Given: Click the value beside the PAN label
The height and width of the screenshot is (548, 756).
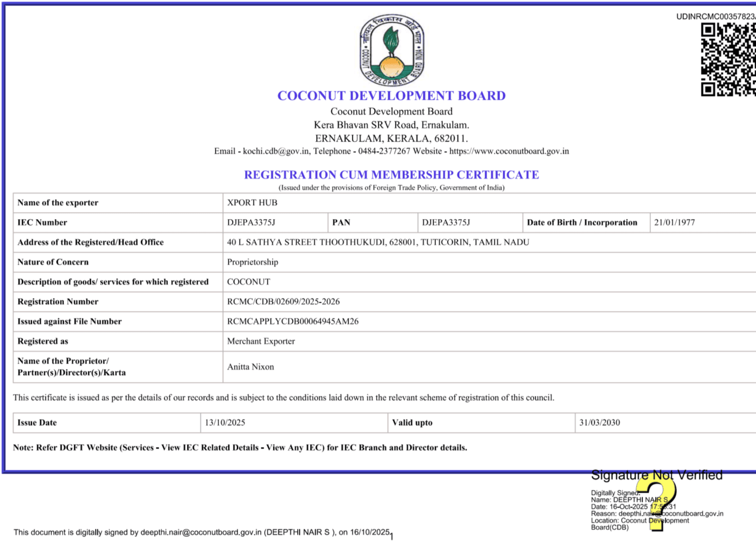Looking at the screenshot, I should pos(446,223).
